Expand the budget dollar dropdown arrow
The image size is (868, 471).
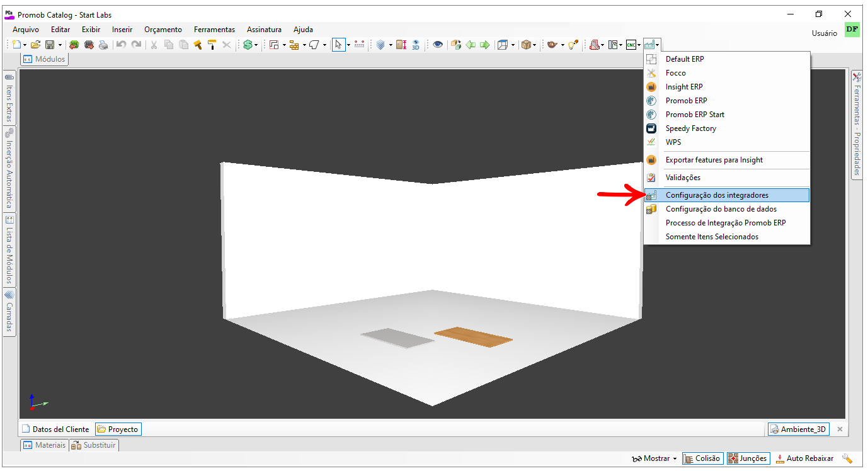[x=256, y=45]
